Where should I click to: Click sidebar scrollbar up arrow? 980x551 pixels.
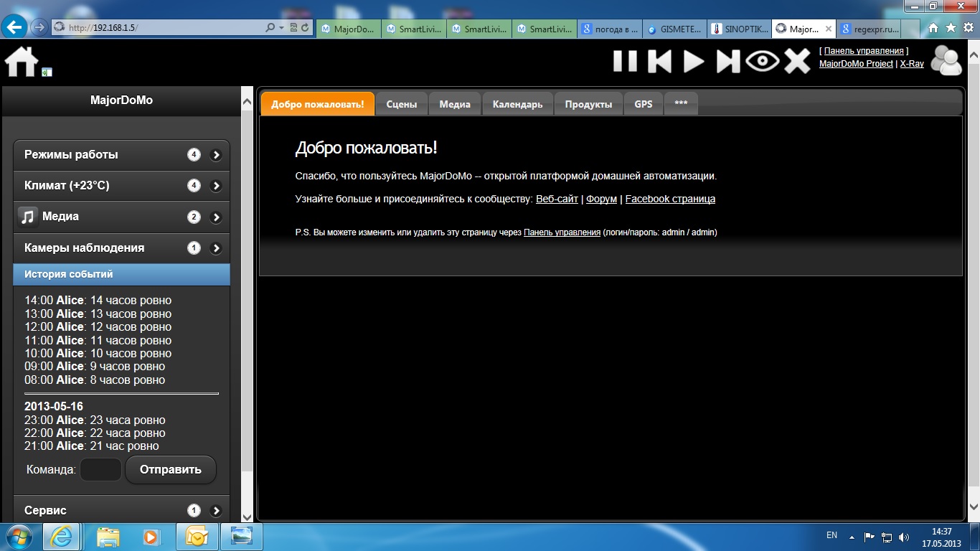(247, 100)
